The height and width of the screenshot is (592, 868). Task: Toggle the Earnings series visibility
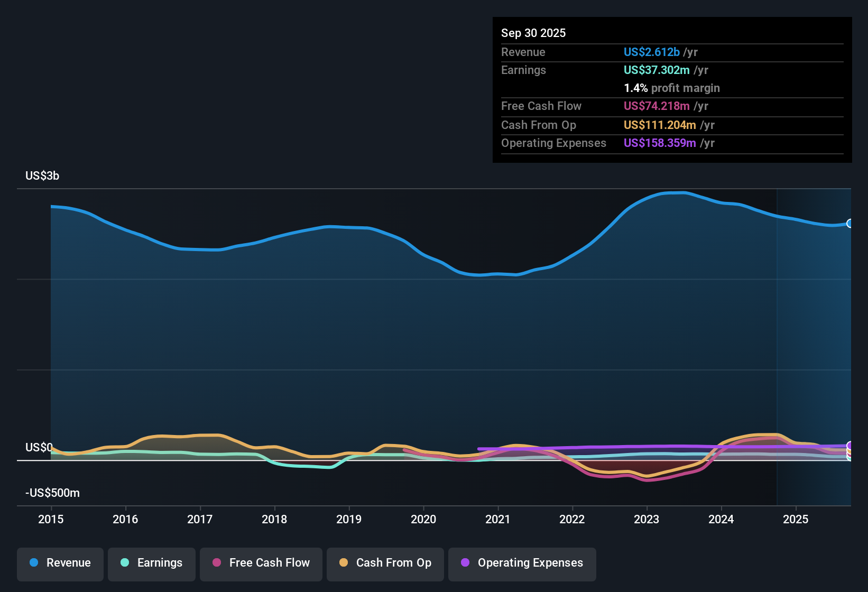click(x=151, y=563)
